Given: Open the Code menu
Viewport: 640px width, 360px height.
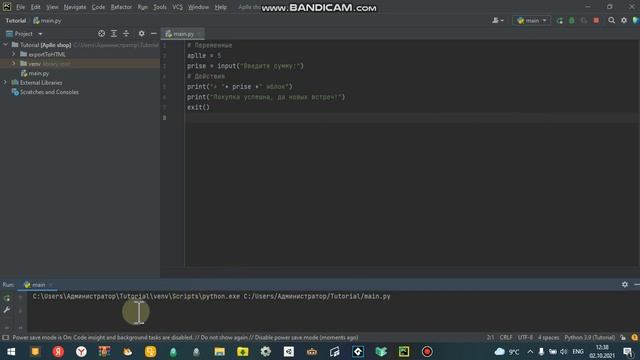Looking at the screenshot, I should tap(98, 7).
